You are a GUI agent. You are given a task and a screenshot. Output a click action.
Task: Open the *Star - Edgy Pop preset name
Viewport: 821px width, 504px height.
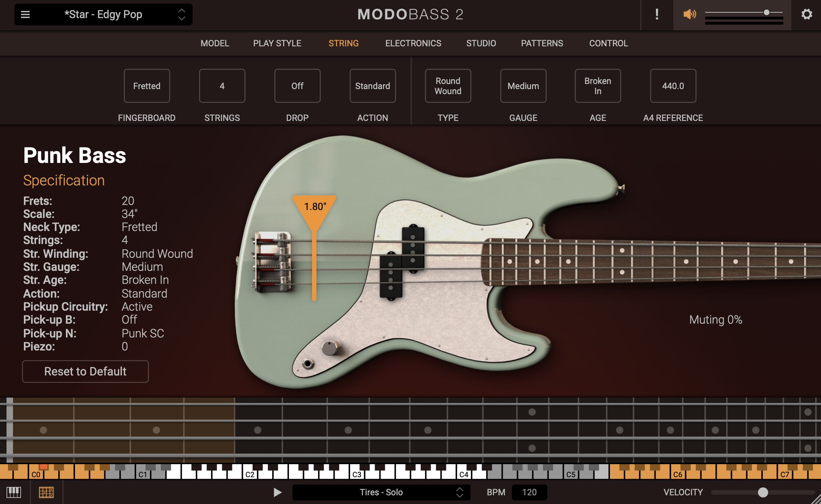point(103,14)
